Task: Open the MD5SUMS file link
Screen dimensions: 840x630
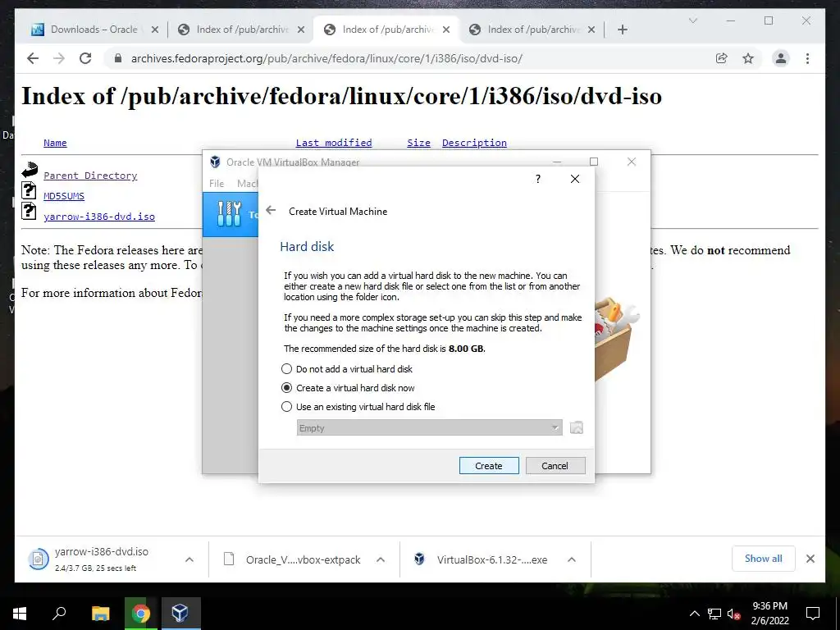Action: (64, 195)
